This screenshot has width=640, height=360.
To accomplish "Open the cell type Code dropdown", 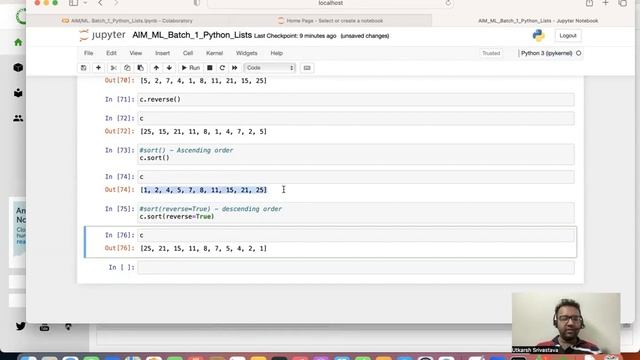I will [269, 68].
